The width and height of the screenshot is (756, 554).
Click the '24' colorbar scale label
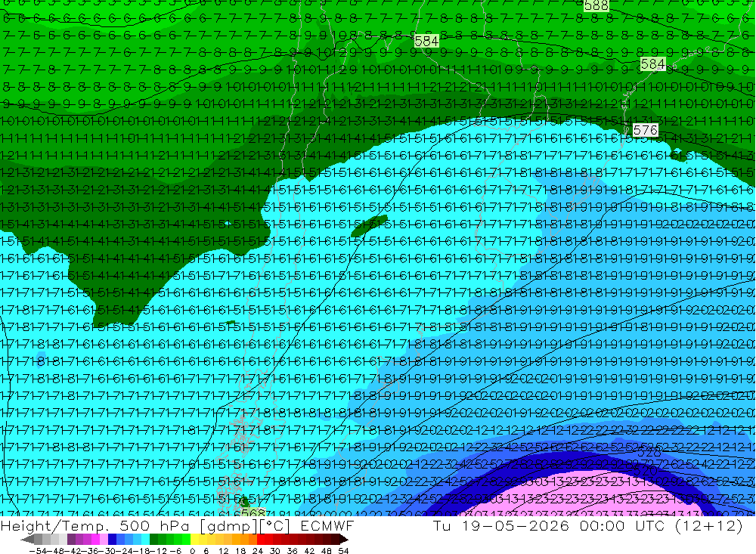pos(258,551)
